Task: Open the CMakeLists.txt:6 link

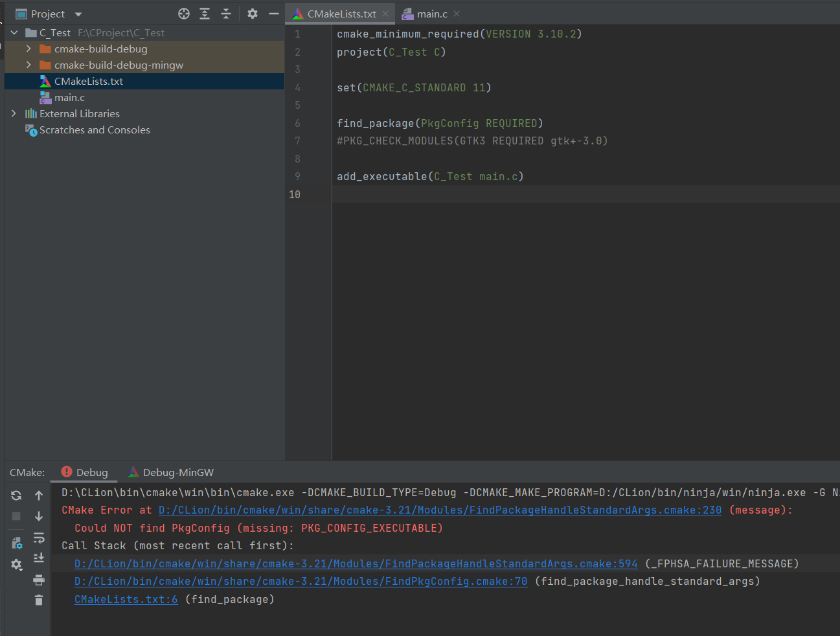Action: point(126,600)
